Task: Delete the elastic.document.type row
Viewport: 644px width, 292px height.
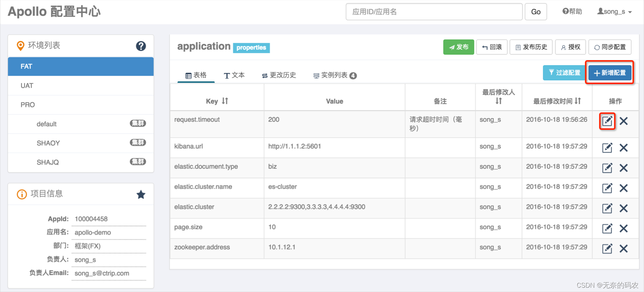Action: (624, 168)
